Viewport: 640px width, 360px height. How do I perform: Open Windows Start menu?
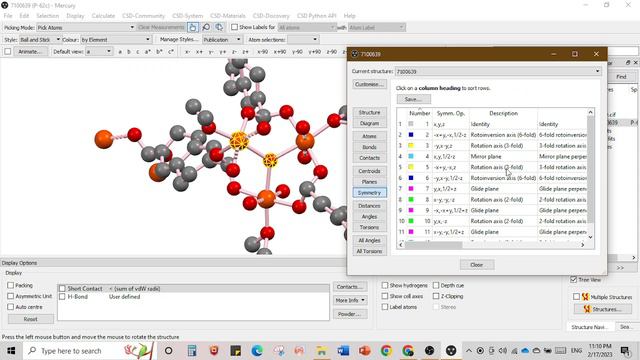click(11, 351)
